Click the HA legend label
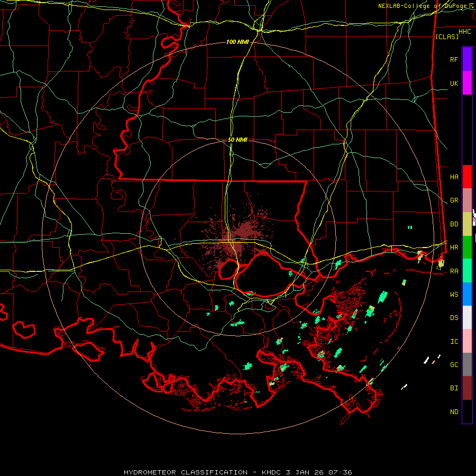 pos(454,177)
